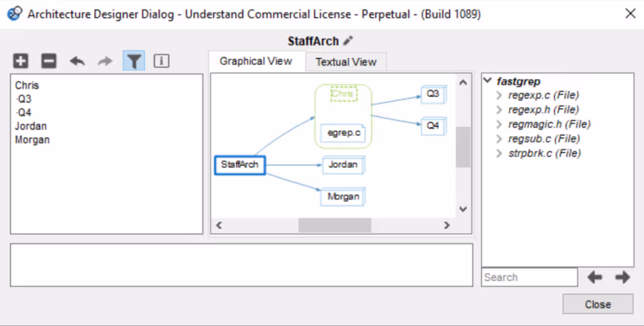644x326 pixels.
Task: Click the egrep.c file node in graph
Action: 343,133
